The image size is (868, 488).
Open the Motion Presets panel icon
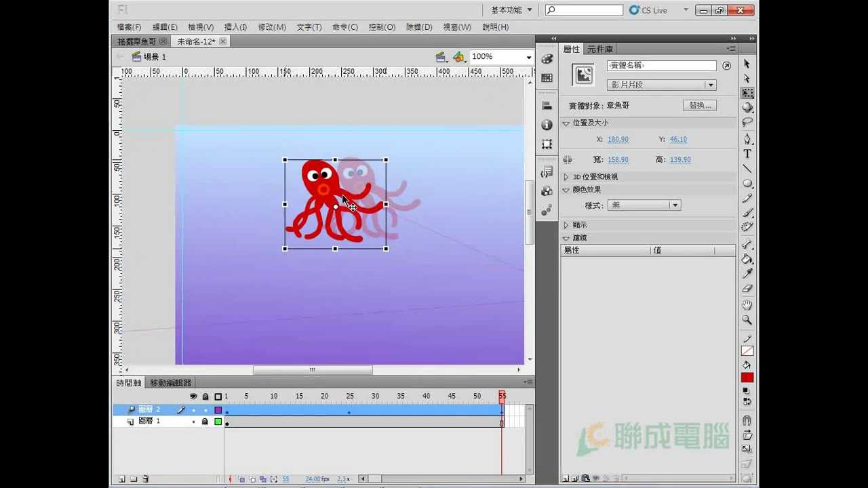tap(547, 211)
